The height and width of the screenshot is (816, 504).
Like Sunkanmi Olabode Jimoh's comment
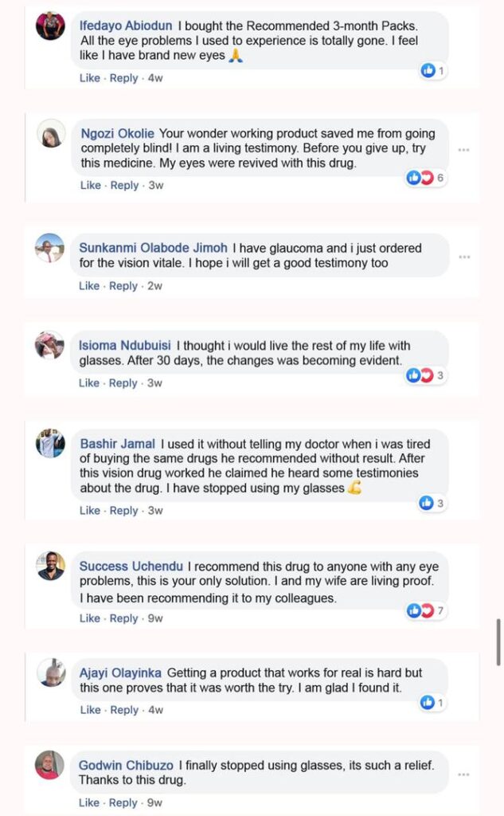(89, 286)
